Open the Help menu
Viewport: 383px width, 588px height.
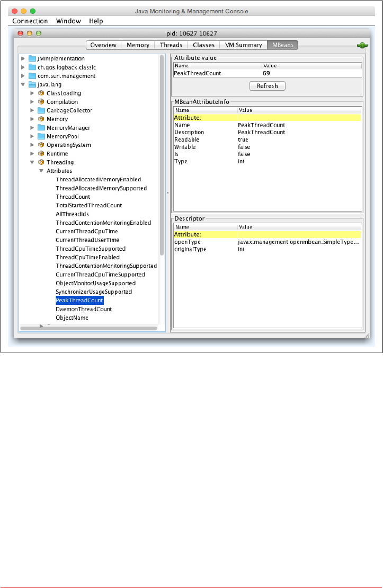click(x=96, y=21)
